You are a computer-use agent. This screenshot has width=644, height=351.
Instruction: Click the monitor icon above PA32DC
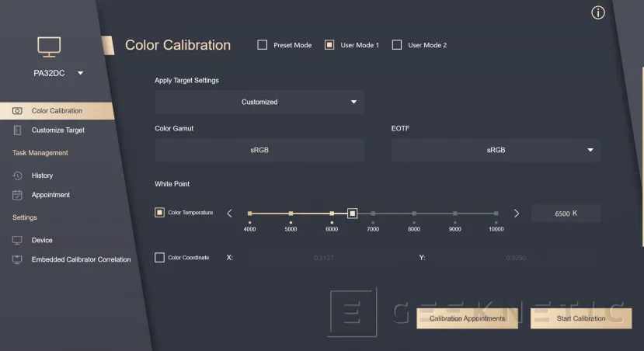coord(49,47)
